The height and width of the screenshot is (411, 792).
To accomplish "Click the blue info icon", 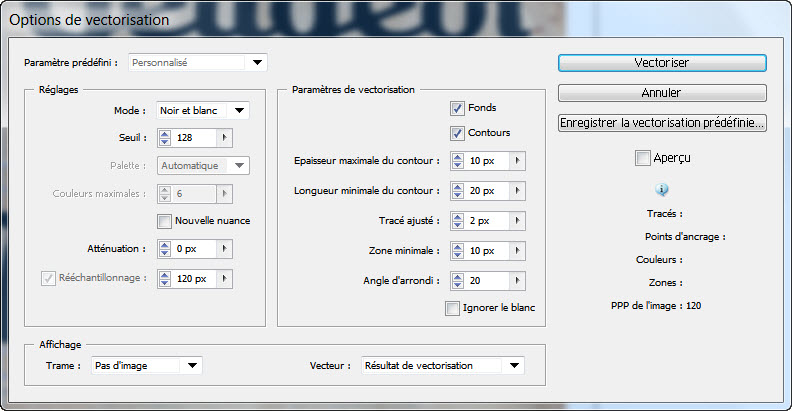I will click(x=662, y=189).
